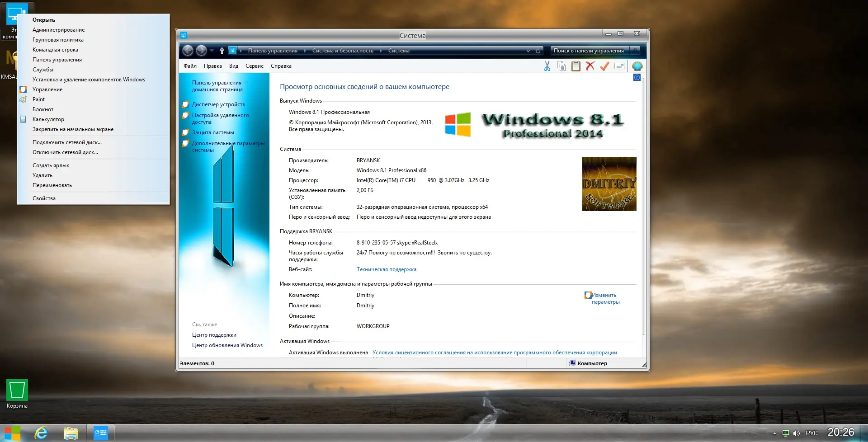Open the license agreement terms link
Screen dimensions: 868x442
point(495,353)
